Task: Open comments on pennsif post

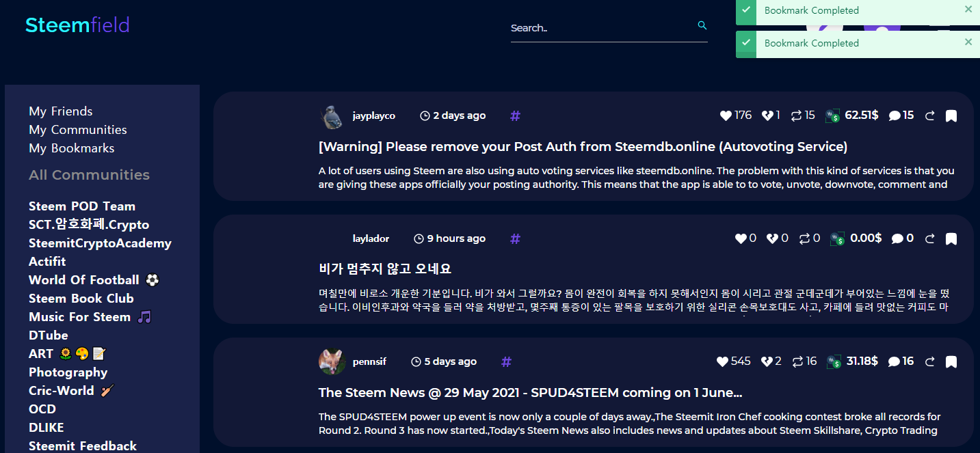Action: 895,362
